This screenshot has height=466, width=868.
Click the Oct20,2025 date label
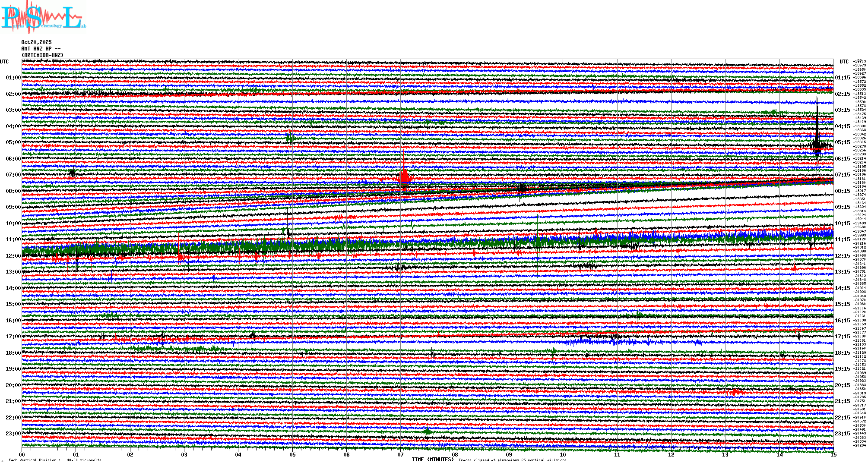(36, 42)
